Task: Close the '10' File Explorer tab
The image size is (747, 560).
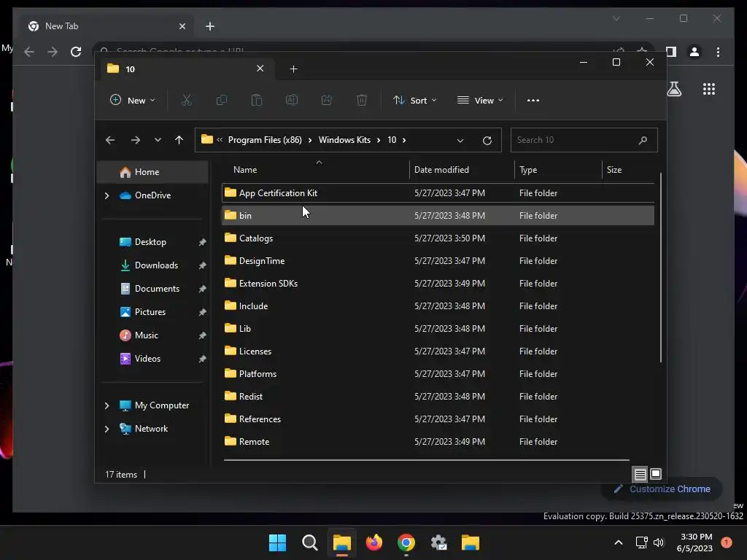Action: (x=260, y=69)
